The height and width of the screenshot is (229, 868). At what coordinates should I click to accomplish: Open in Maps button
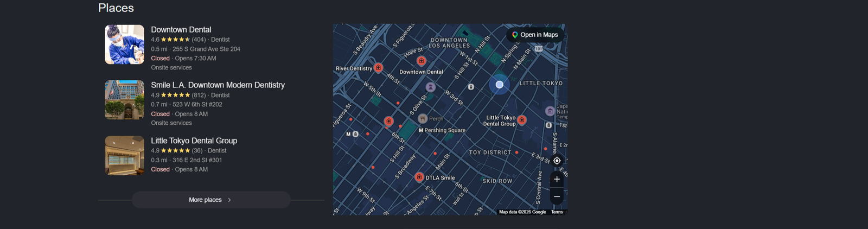(x=535, y=35)
